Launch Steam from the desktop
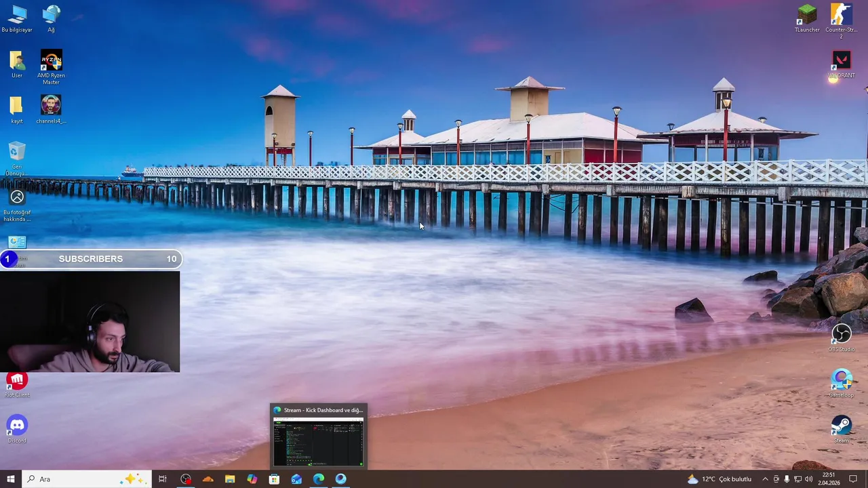 pyautogui.click(x=841, y=430)
